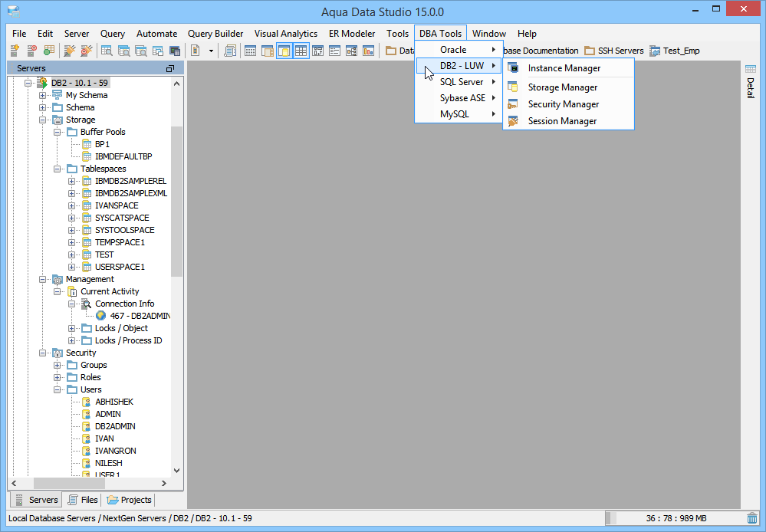Select the Roles folder
This screenshot has width=766, height=532.
90,377
